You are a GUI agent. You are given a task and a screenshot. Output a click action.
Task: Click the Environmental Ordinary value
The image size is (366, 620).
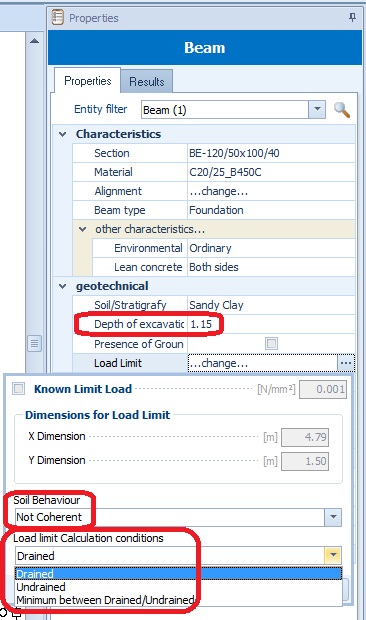coord(271,248)
